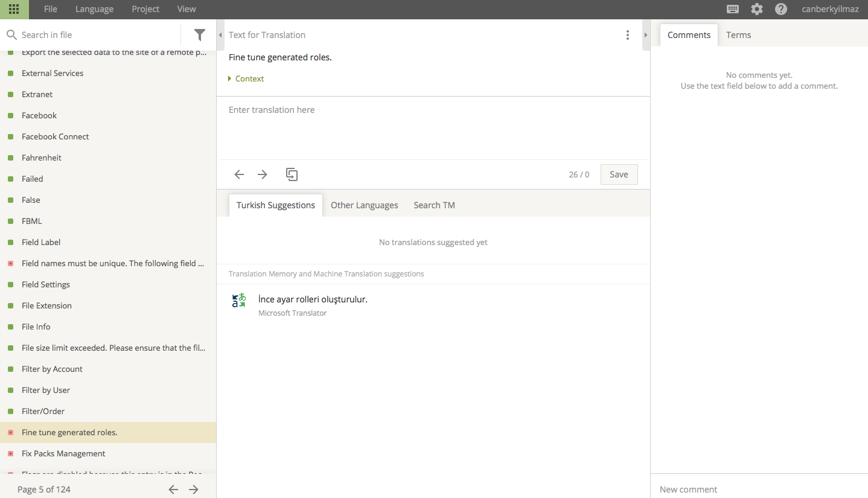The image size is (868, 498).
Task: Click the Save button
Action: [619, 174]
